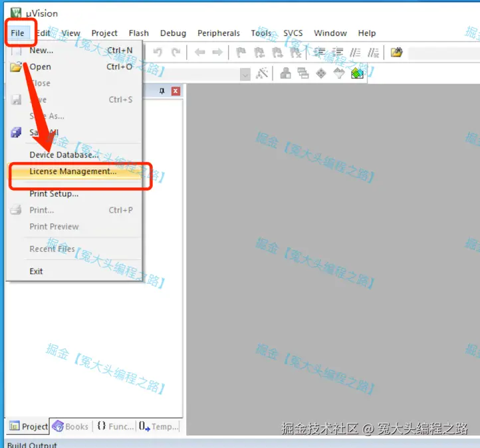This screenshot has height=448, width=480.
Task: Click Print Preview in the File menu
Action: pos(74,227)
